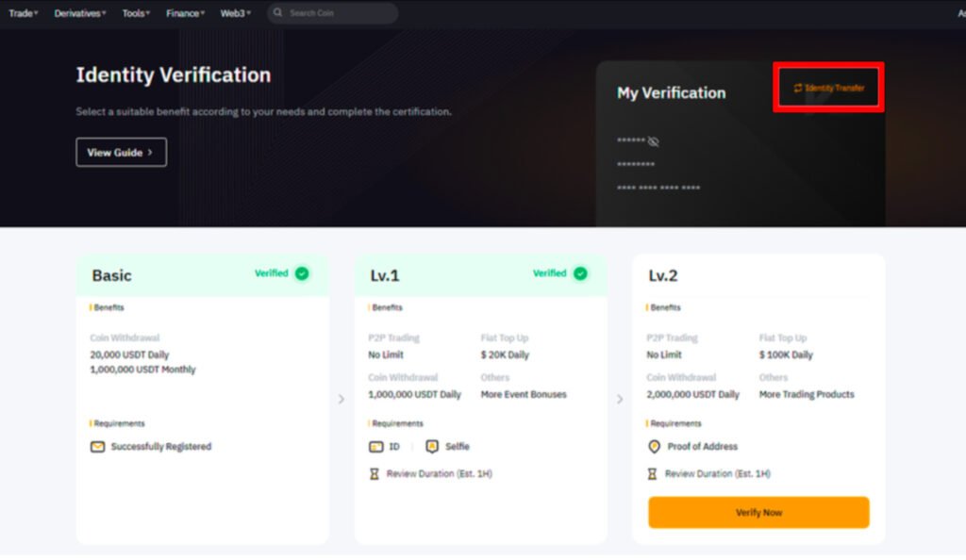Expand the Derivatives dropdown menu

click(x=80, y=13)
